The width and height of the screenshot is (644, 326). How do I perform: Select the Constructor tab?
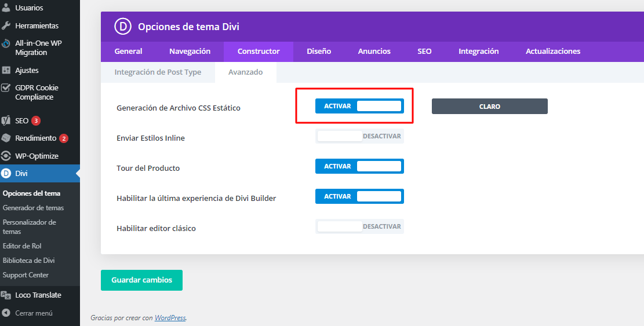[x=259, y=52]
